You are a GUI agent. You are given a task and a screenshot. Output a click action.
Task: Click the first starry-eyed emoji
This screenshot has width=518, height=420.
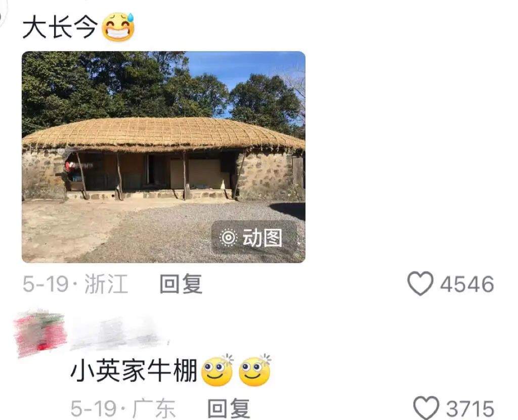(218, 371)
